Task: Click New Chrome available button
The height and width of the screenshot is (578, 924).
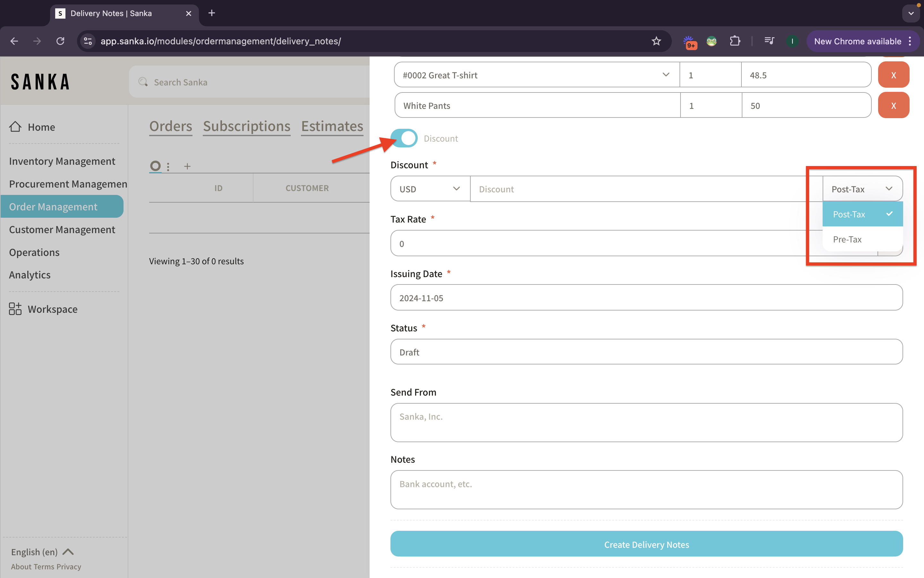Action: coord(858,41)
